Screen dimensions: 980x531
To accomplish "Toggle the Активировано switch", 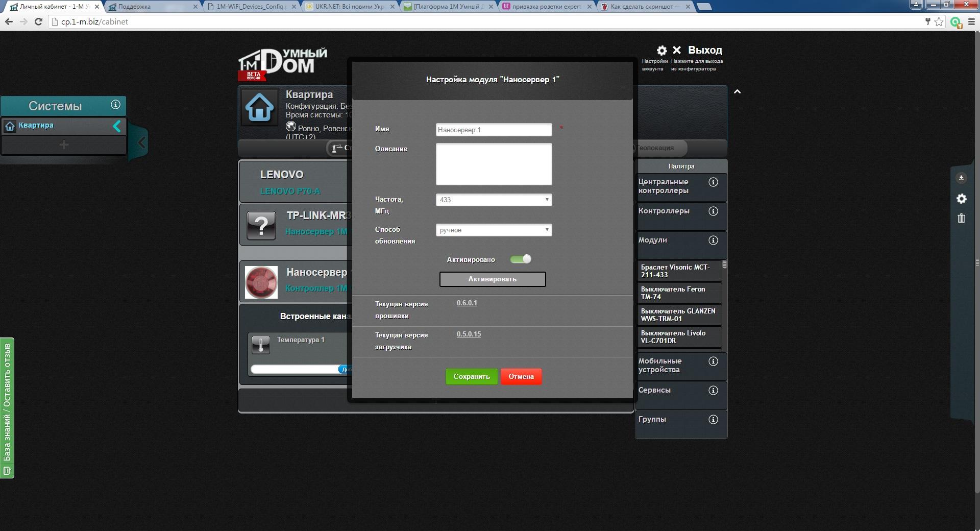I will (x=521, y=259).
